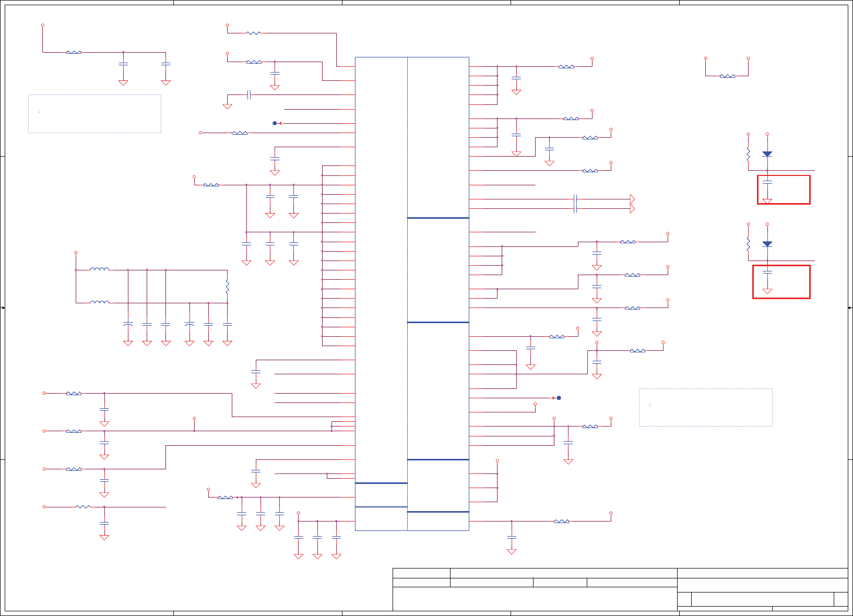Select the dashed note box at upper left
Image resolution: width=853 pixels, height=616 pixels.
pos(94,114)
